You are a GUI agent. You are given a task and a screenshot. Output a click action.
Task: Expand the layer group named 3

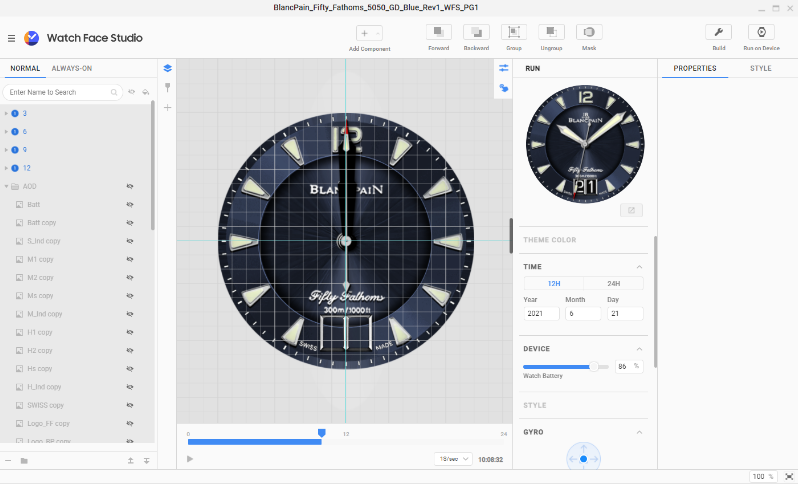click(6, 113)
